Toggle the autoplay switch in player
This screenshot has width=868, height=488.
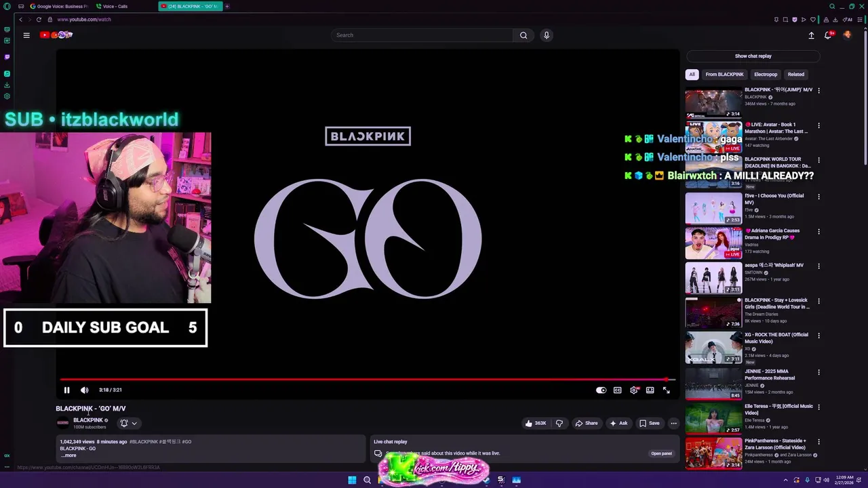tap(601, 390)
